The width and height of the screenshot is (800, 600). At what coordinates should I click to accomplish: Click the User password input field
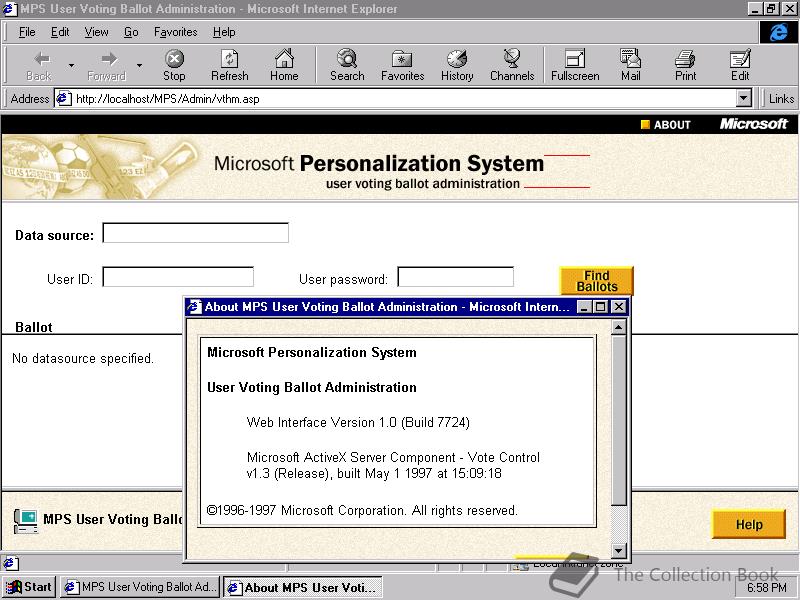[456, 277]
